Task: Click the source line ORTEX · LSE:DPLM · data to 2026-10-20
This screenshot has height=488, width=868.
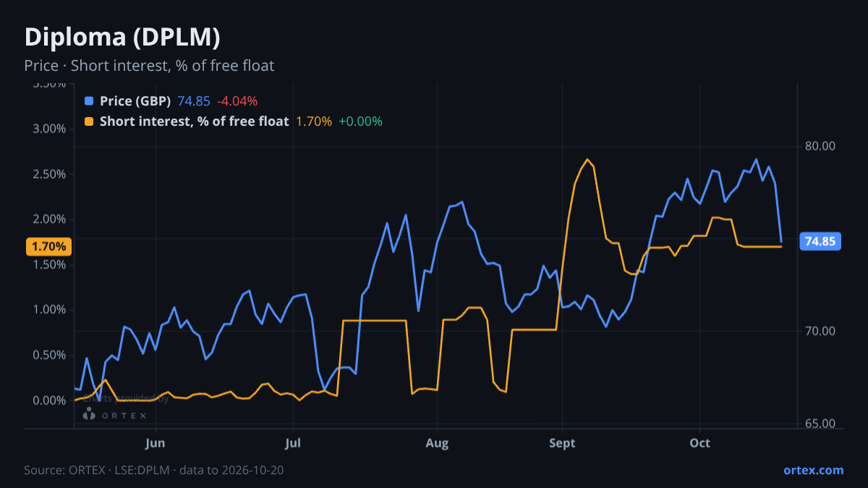Action: (x=154, y=470)
